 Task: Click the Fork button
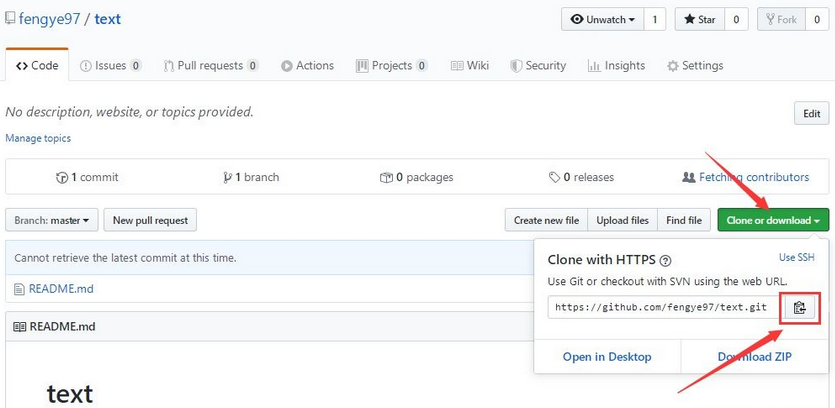[x=782, y=20]
